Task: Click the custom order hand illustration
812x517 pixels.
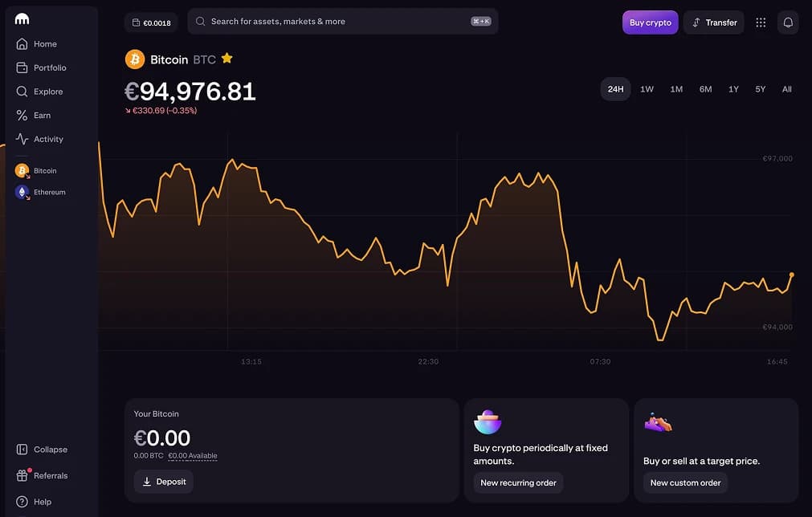Action: click(659, 423)
